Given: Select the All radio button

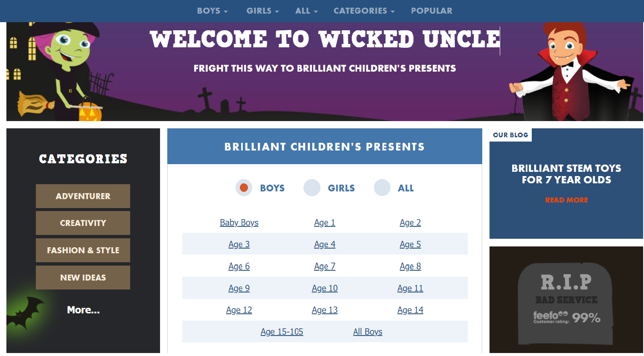Looking at the screenshot, I should click(x=382, y=188).
